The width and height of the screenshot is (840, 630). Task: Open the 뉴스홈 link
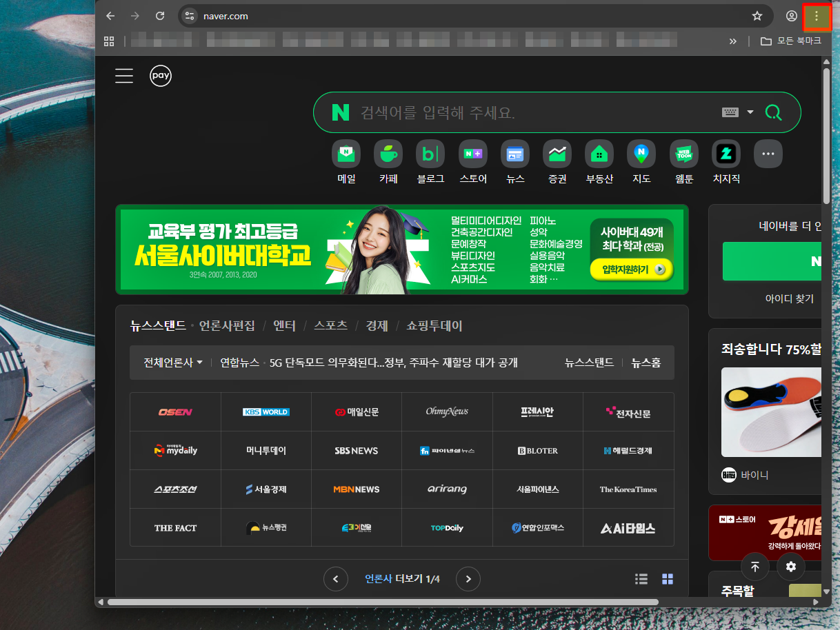coord(646,363)
